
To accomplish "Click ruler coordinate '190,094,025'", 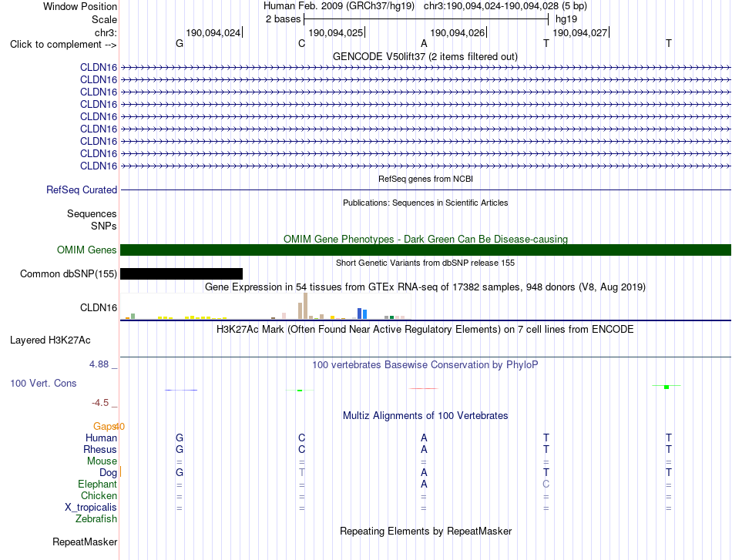I will pos(336,32).
